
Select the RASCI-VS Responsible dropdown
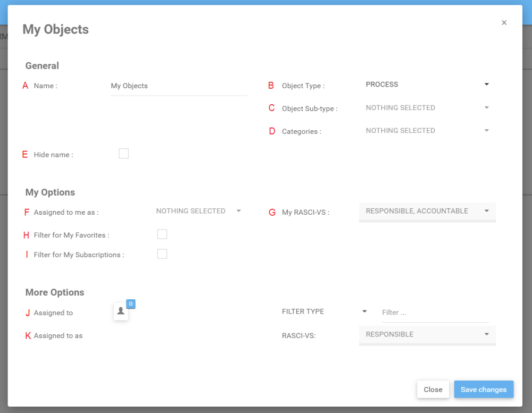(x=427, y=334)
